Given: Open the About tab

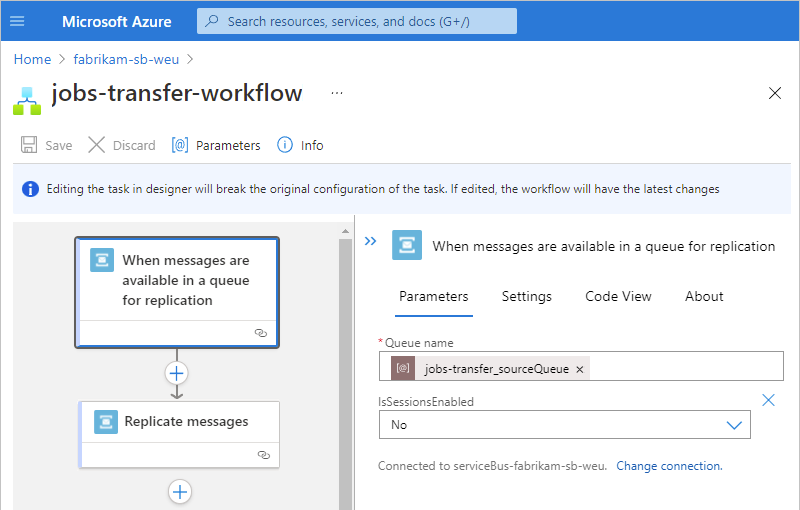Looking at the screenshot, I should pyautogui.click(x=704, y=296).
